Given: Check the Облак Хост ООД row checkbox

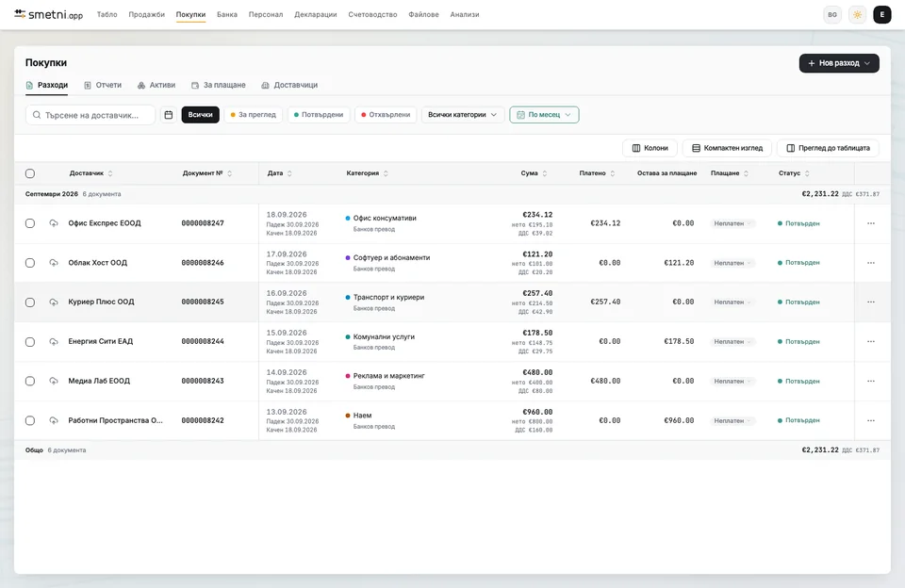Looking at the screenshot, I should coord(30,263).
